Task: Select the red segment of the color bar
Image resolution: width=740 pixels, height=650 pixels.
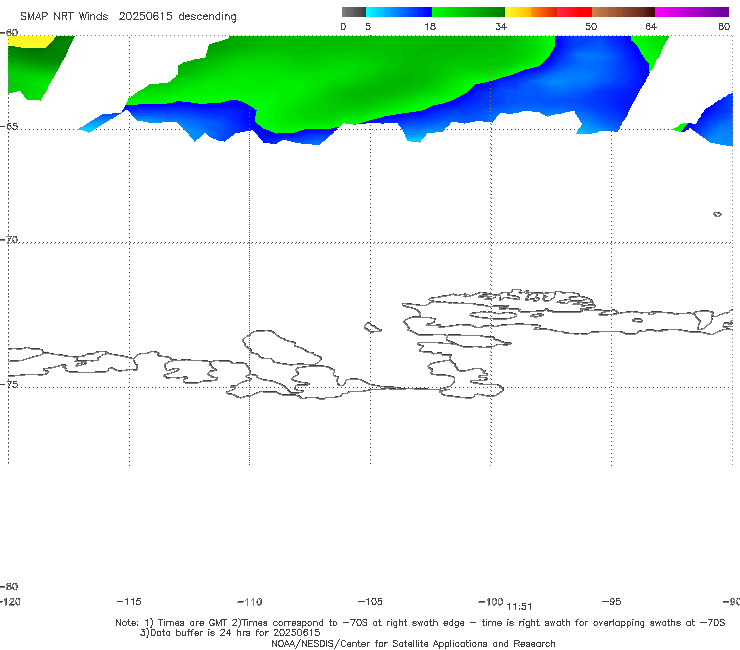Action: point(574,12)
